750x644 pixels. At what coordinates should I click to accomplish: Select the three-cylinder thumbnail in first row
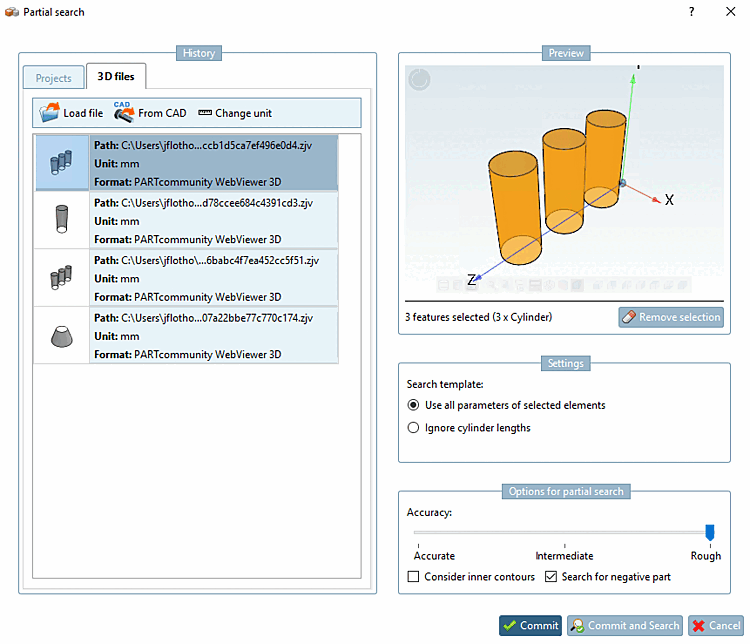61,163
